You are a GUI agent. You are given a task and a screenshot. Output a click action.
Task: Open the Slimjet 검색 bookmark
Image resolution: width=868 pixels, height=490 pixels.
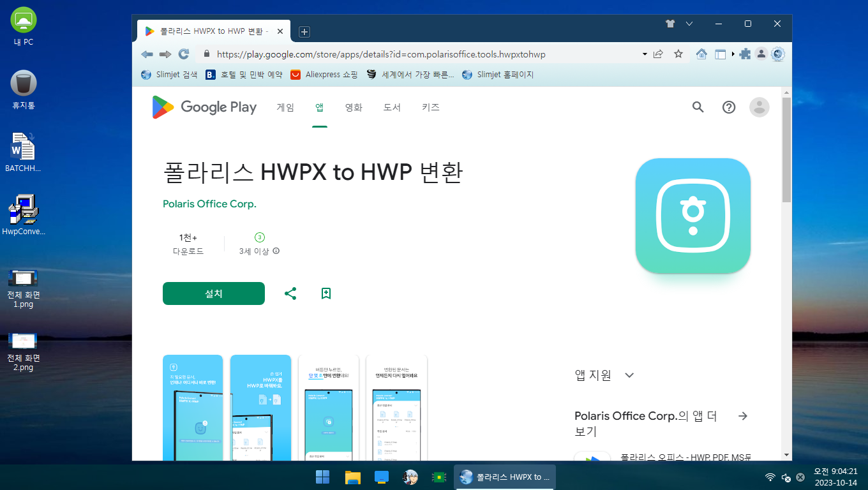(x=169, y=75)
